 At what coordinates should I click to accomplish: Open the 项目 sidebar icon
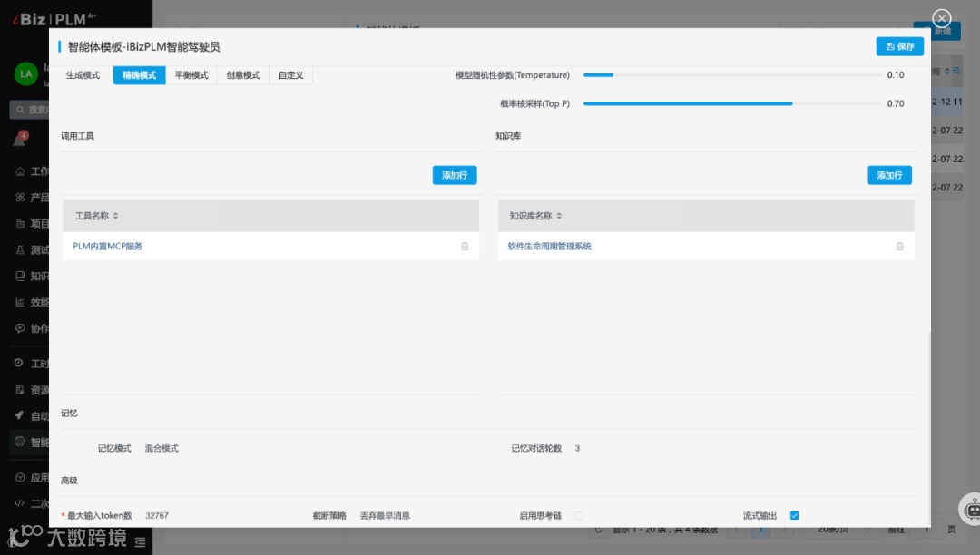tap(20, 223)
